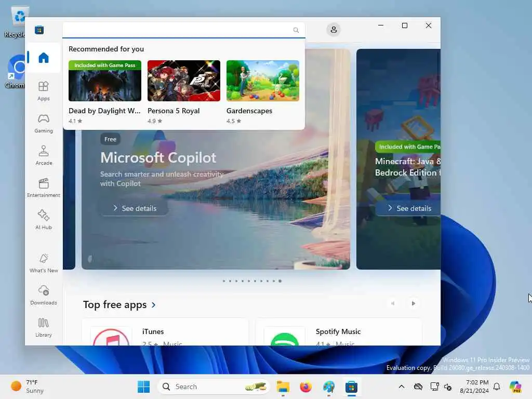Open the user account profile icon
This screenshot has width=532, height=399.
coord(334,30)
